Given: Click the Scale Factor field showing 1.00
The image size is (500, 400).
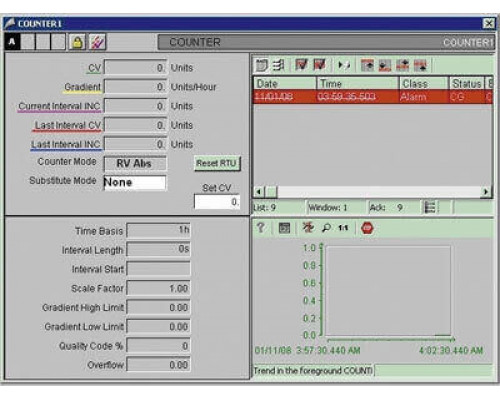Looking at the screenshot, I should [159, 288].
